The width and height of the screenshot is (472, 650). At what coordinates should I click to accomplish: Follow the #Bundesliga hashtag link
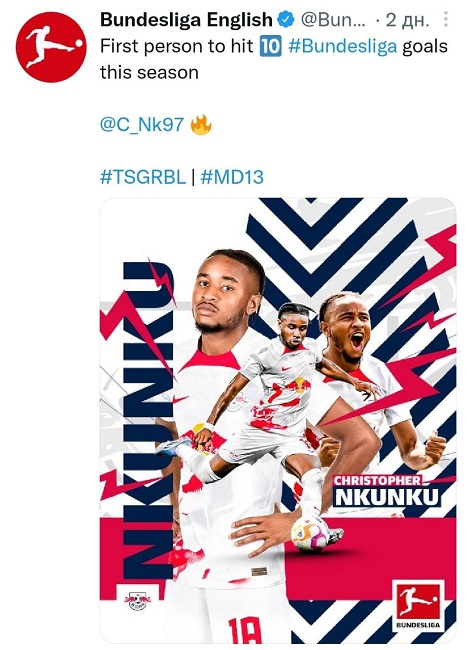[343, 46]
